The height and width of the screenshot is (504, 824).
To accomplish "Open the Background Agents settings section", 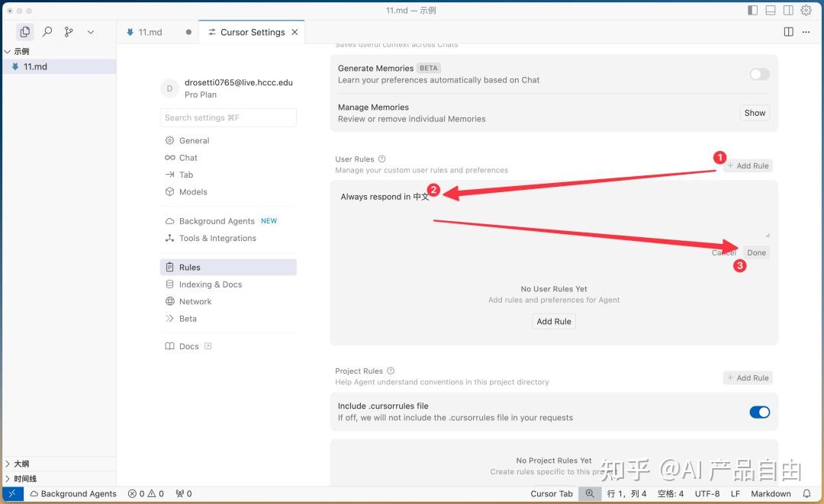I will pyautogui.click(x=228, y=221).
